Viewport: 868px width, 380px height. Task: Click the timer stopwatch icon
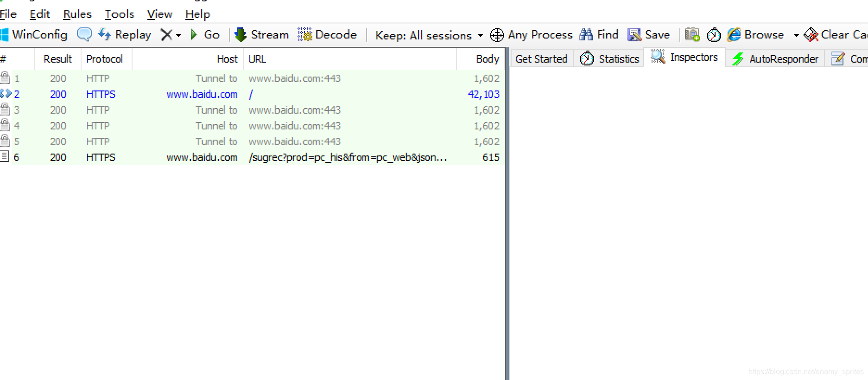click(714, 35)
